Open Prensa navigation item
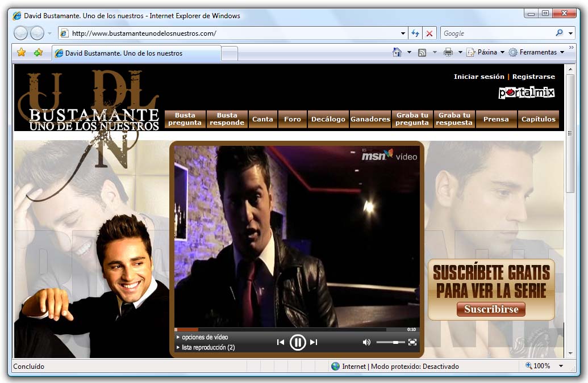The width and height of the screenshot is (588, 383). pos(496,119)
